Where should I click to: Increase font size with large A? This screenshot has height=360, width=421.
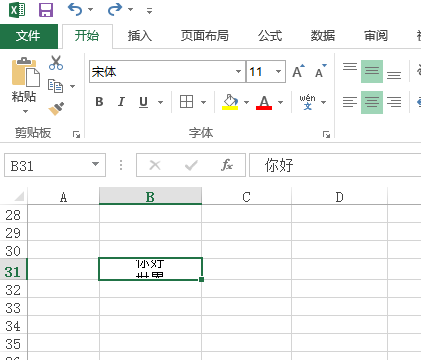[298, 71]
